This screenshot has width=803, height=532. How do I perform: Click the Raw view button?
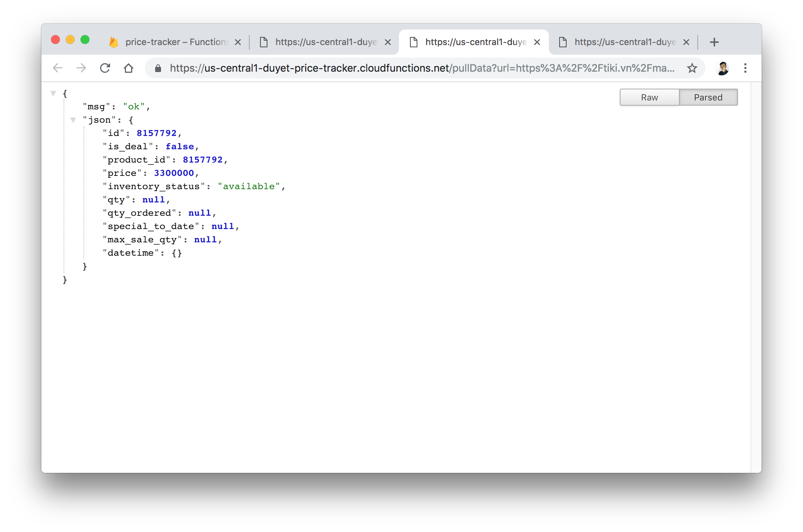[649, 98]
